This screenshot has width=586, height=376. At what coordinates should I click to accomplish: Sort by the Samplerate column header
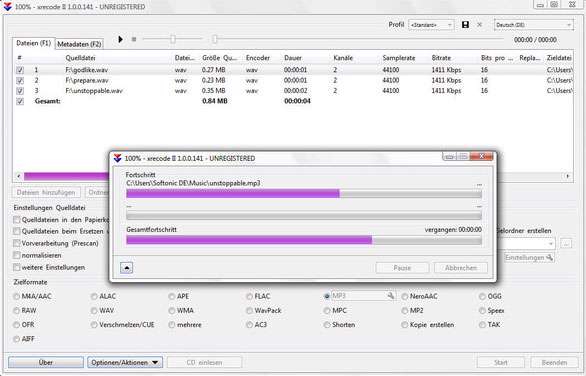tap(399, 58)
